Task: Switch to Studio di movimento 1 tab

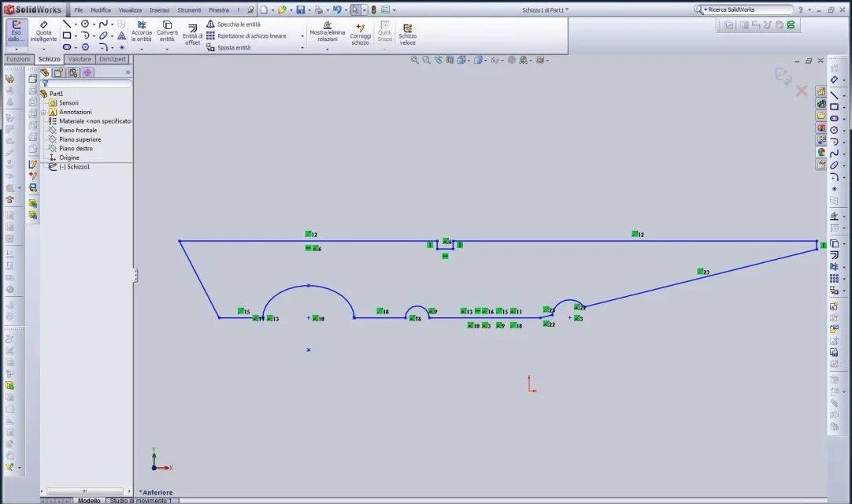Action: click(141, 501)
